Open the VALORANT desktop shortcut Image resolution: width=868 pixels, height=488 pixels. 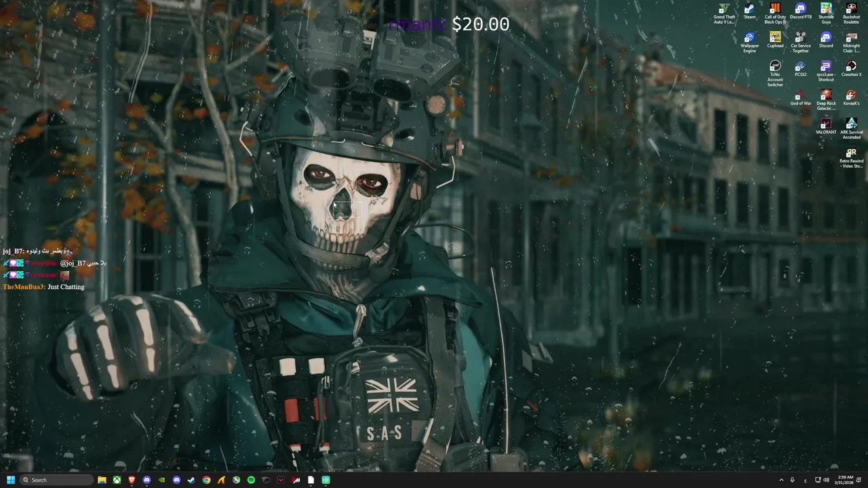tap(826, 127)
